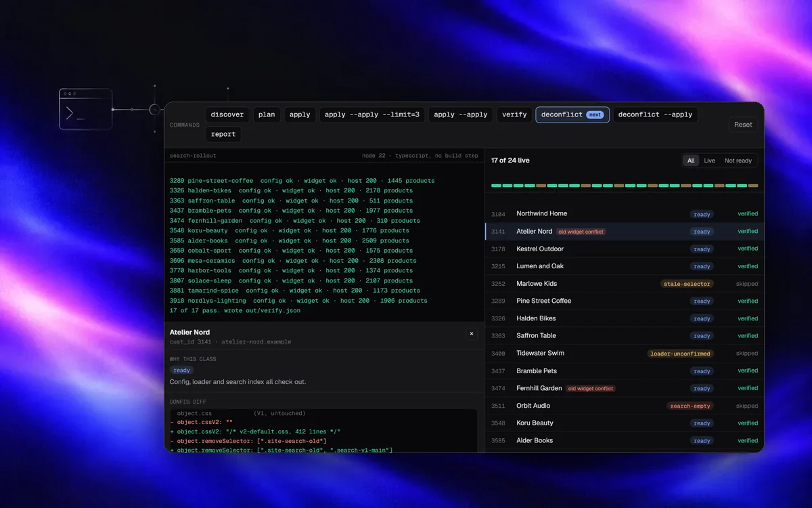Run apply --apply --limit=3 command
This screenshot has height=508, width=812.
point(372,114)
